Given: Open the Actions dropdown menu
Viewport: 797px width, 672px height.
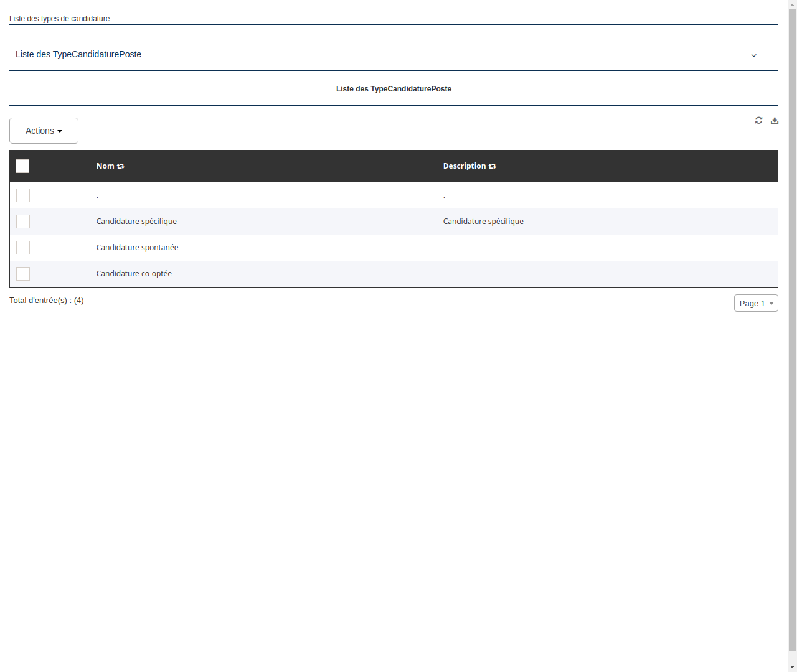Looking at the screenshot, I should tap(44, 131).
